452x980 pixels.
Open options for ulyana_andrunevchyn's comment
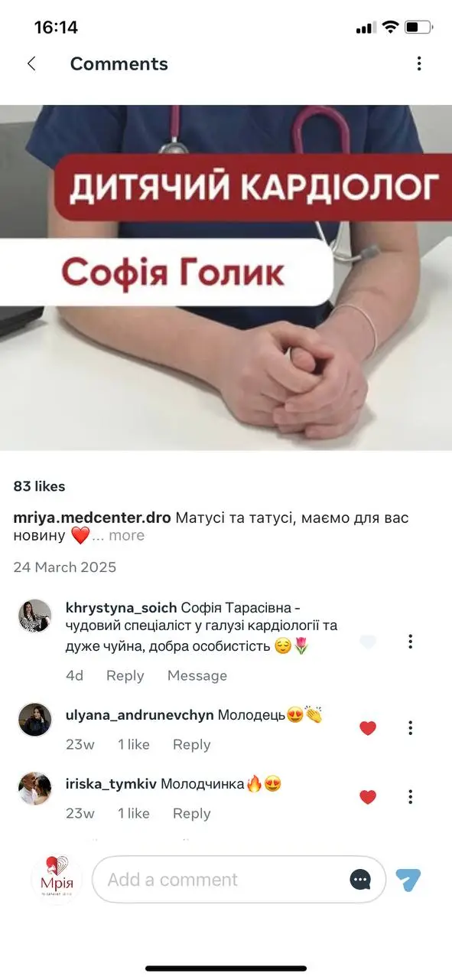pyautogui.click(x=411, y=727)
